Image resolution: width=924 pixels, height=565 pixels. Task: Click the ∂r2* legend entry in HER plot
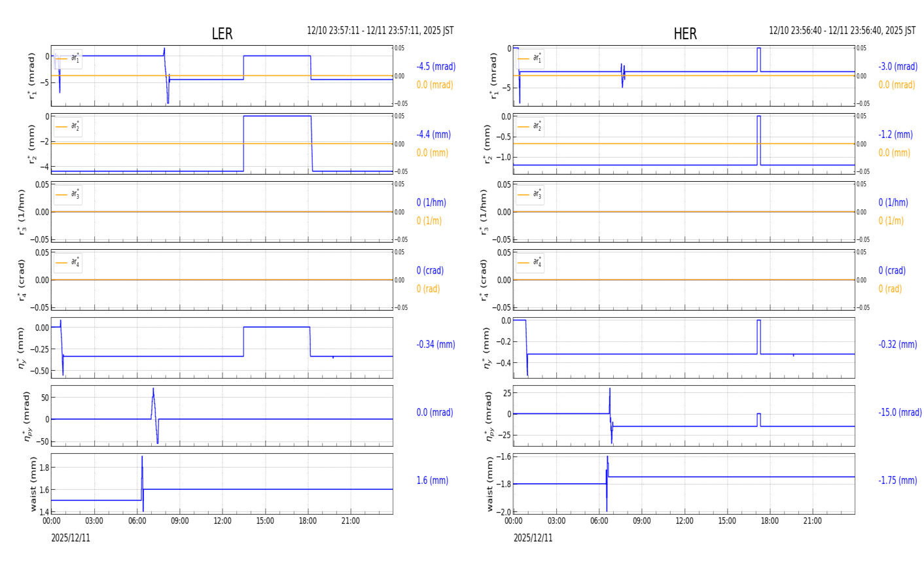pyautogui.click(x=530, y=126)
